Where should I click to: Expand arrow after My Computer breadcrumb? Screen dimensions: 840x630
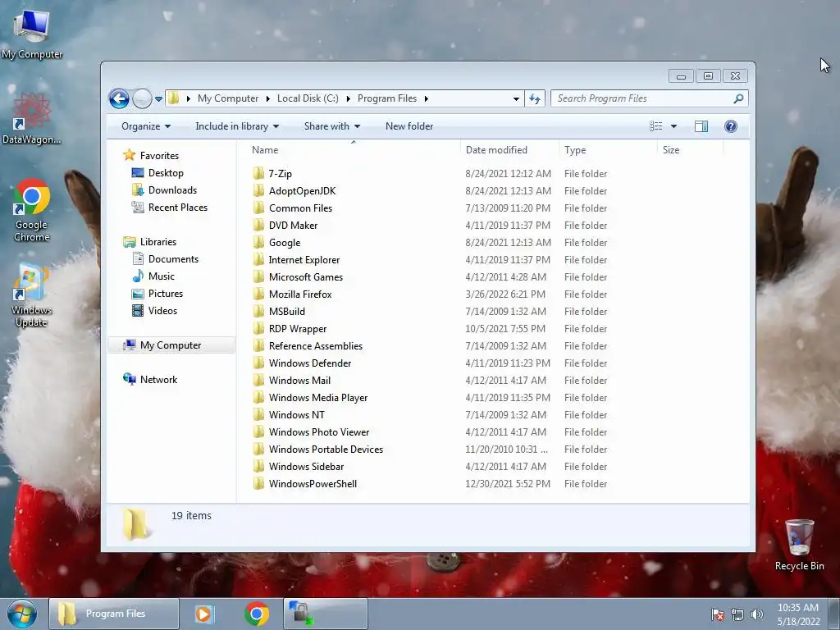coord(268,98)
